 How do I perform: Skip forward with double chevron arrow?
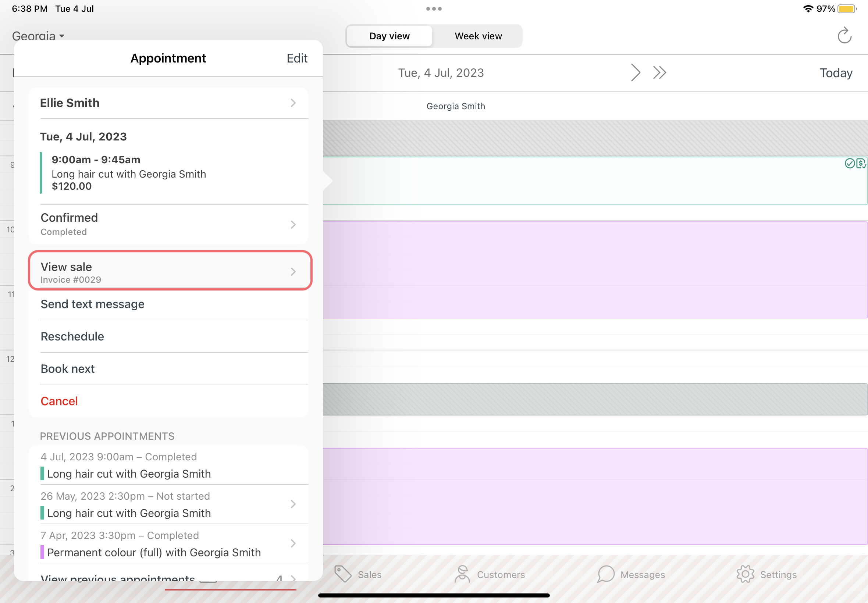659,72
